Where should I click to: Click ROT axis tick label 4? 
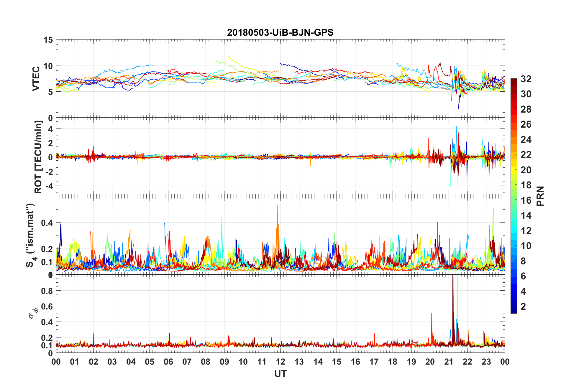click(51, 129)
